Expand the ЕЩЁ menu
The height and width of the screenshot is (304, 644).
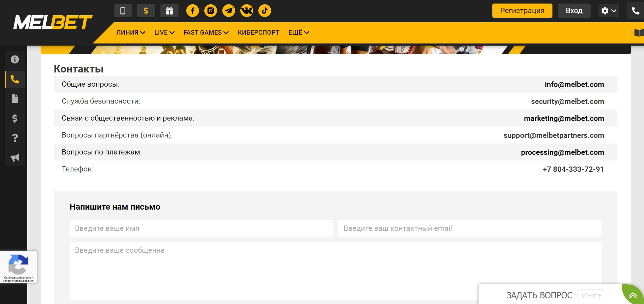[299, 33]
